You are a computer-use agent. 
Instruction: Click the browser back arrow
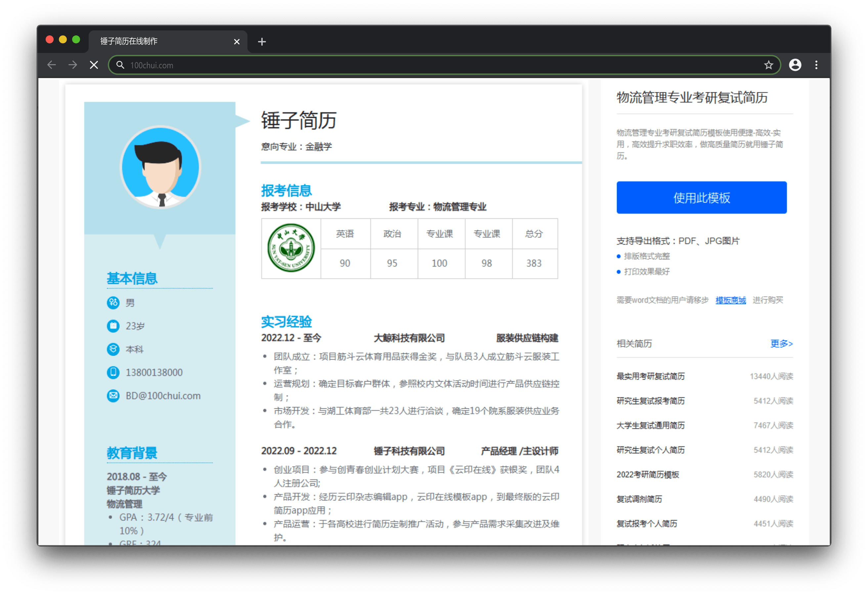(x=52, y=65)
